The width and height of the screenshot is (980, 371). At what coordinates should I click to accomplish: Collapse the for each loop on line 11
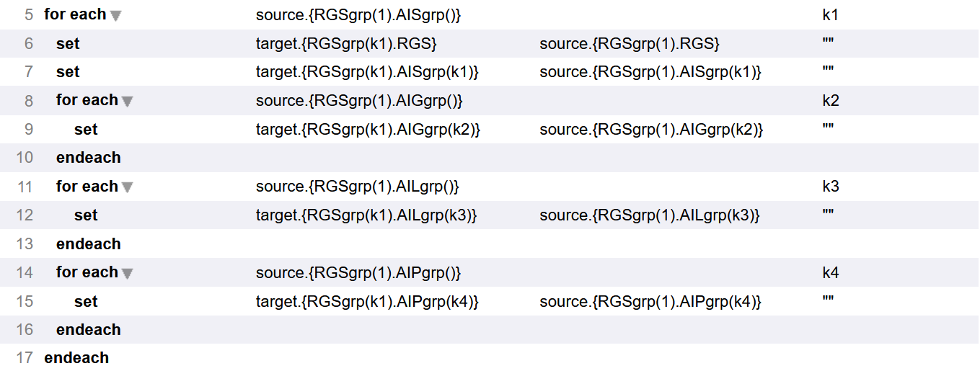[x=128, y=187]
